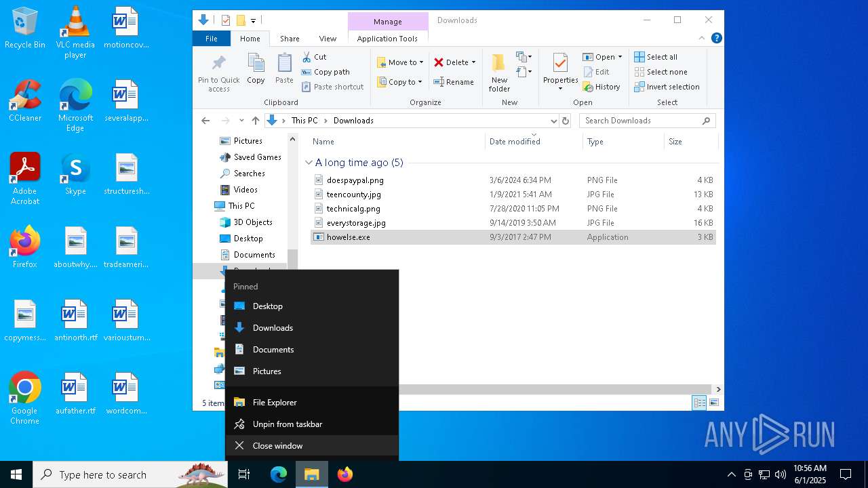Open pinned Downloads in the jump list
The image size is (868, 488).
[x=312, y=328]
